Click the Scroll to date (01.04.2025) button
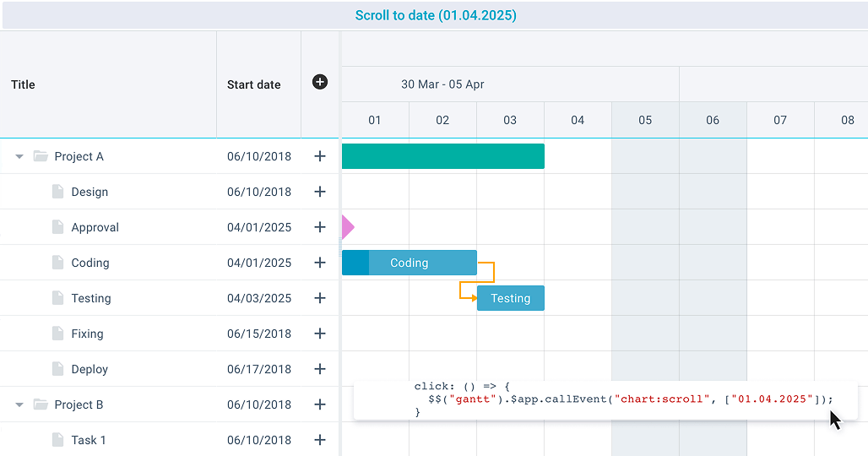The image size is (868, 456). [x=435, y=15]
